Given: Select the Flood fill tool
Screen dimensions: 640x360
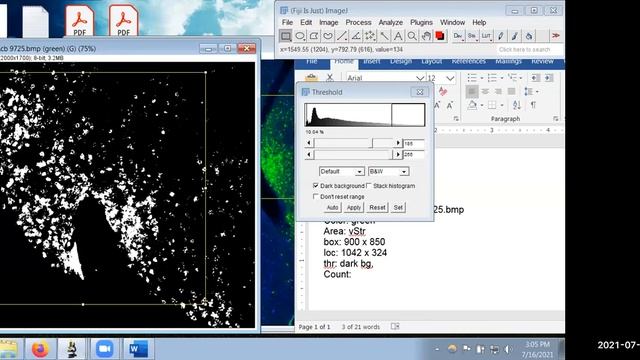Looking at the screenshot, I should pos(529,36).
